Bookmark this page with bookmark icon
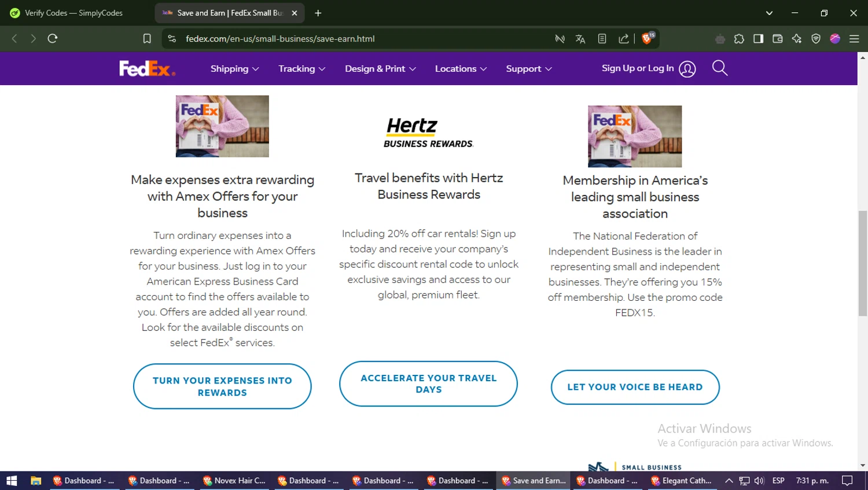The width and height of the screenshot is (868, 490). point(147,39)
